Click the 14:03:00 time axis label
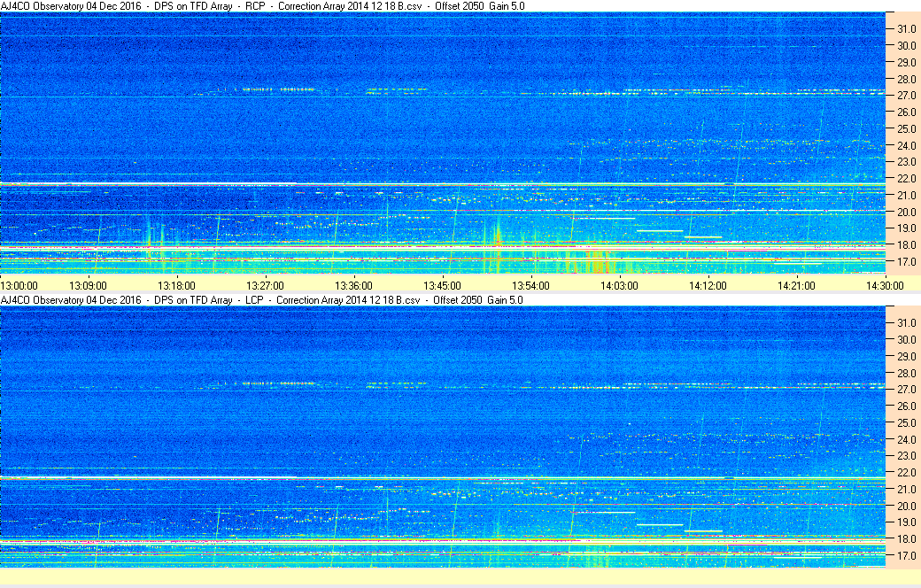The image size is (921, 588). point(619,286)
